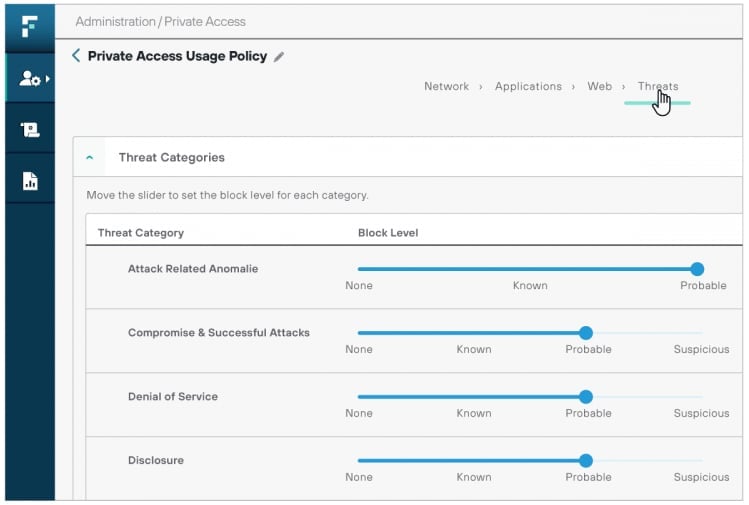Click the Threat Categories heading
Viewport: 749px width, 505px height.
coord(171,157)
